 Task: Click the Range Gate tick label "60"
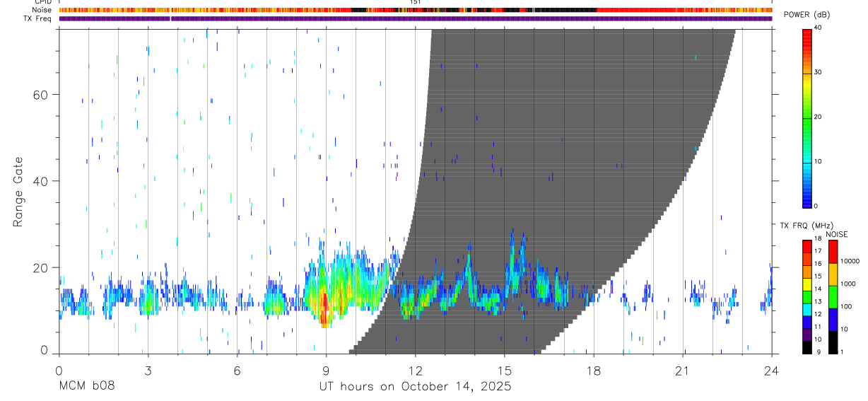pos(40,95)
